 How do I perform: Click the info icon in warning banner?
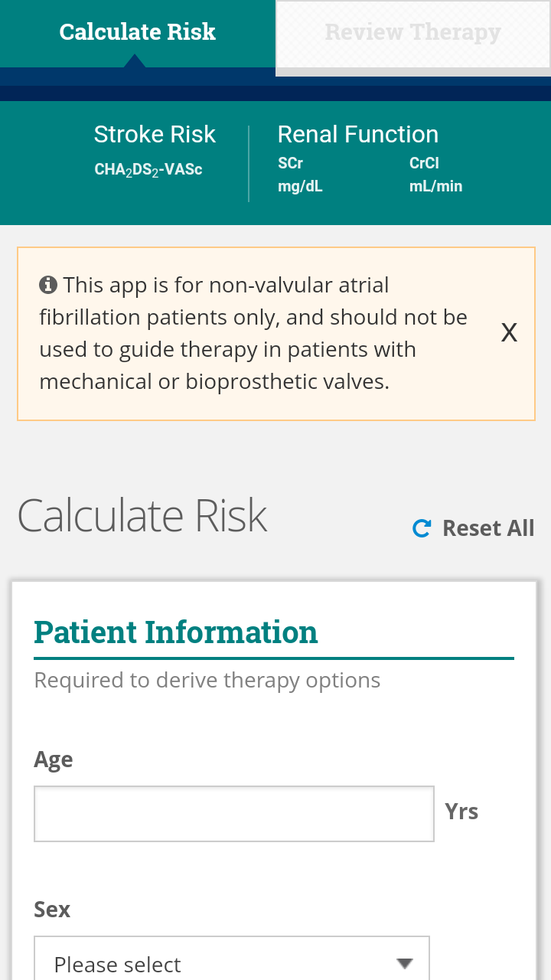pyautogui.click(x=48, y=285)
